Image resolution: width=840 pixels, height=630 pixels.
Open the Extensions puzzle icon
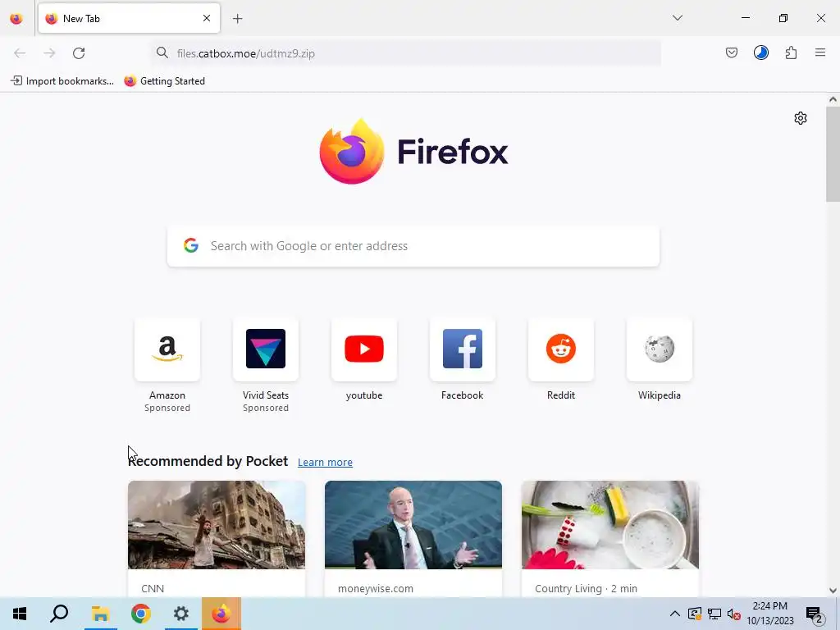791,52
